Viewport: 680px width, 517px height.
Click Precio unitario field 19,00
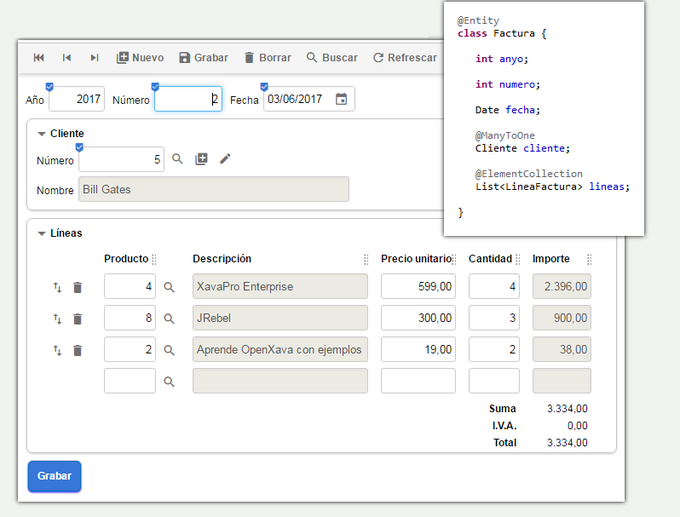pos(418,350)
